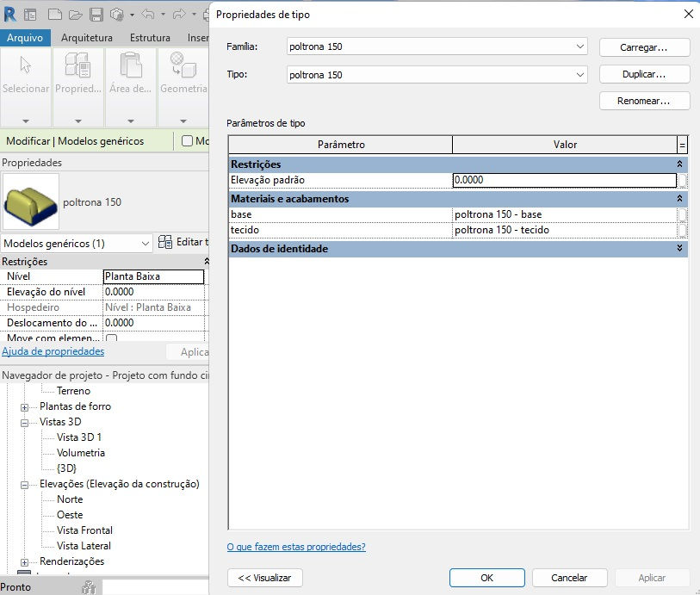This screenshot has width=700, height=595.
Task: Select the Volumetria view in project browser
Action: pyautogui.click(x=81, y=453)
